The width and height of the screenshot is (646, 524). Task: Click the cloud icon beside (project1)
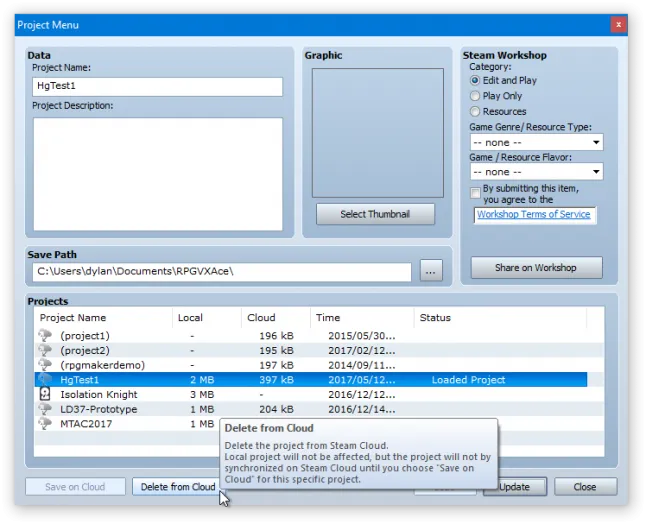[x=44, y=336]
